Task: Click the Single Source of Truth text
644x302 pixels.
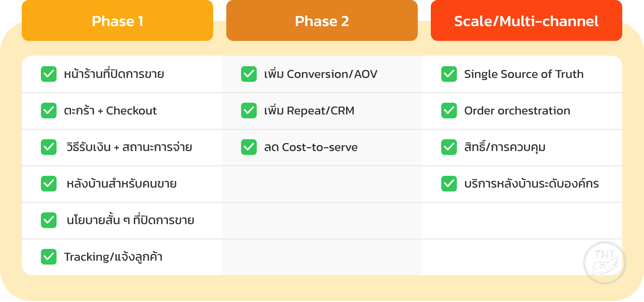Action: point(524,74)
